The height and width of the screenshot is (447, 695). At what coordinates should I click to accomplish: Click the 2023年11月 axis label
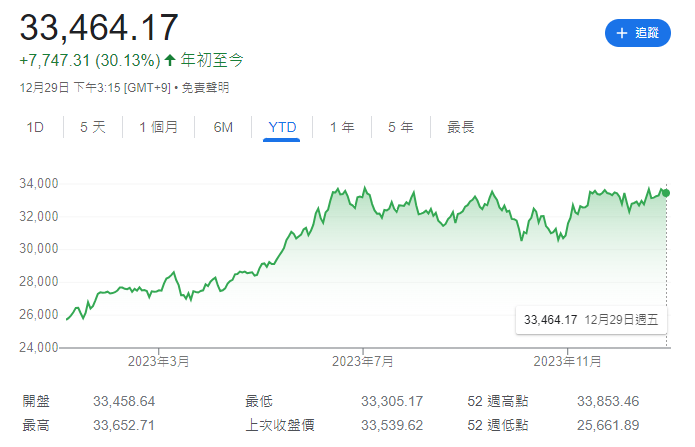(x=566, y=360)
